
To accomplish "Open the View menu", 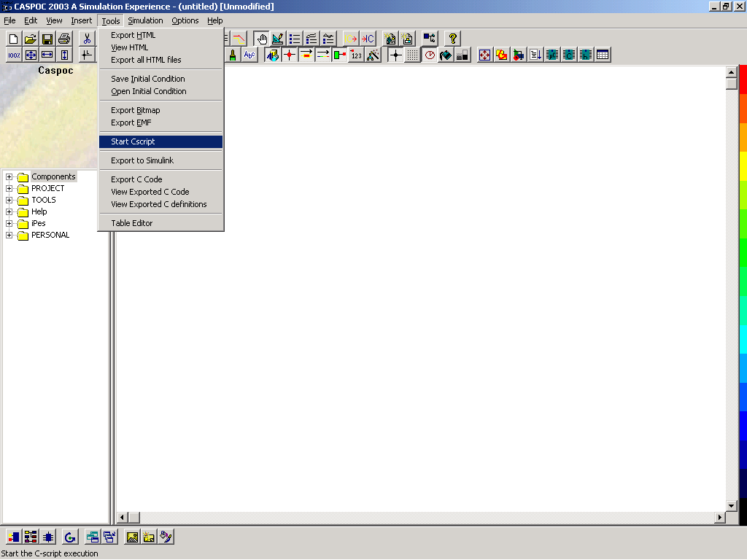I will 54,20.
